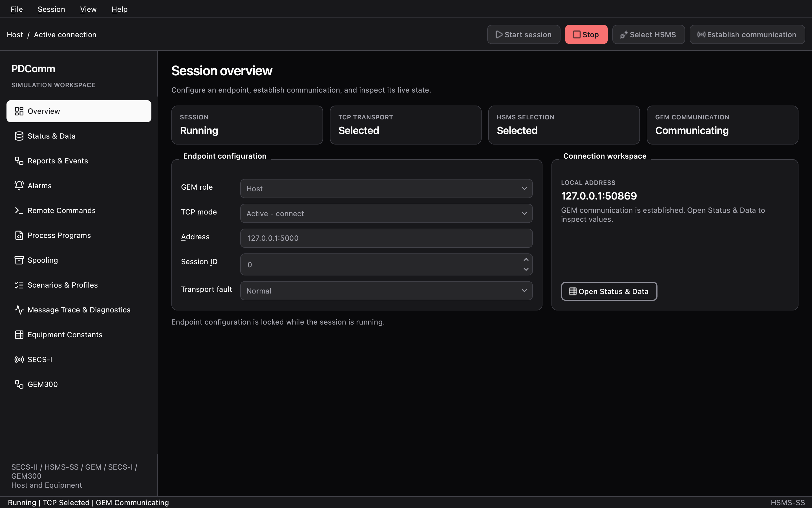Open the Help menu

120,9
